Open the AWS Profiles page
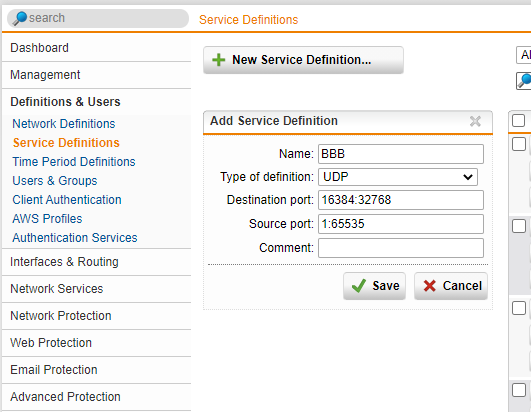This screenshot has width=531, height=412. pos(47,219)
